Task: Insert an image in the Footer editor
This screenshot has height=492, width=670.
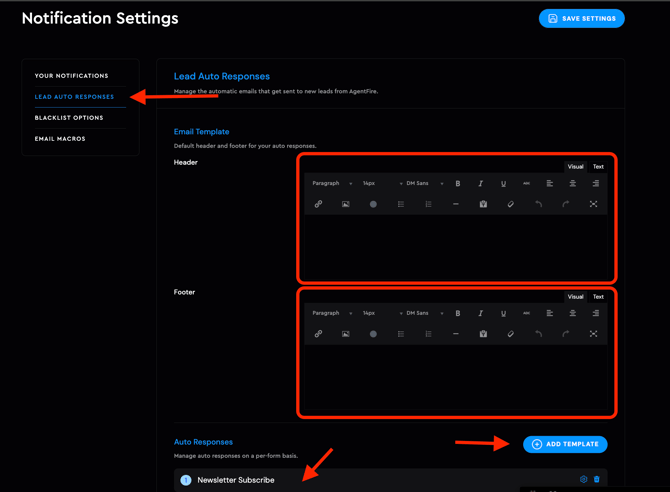Action: 346,334
